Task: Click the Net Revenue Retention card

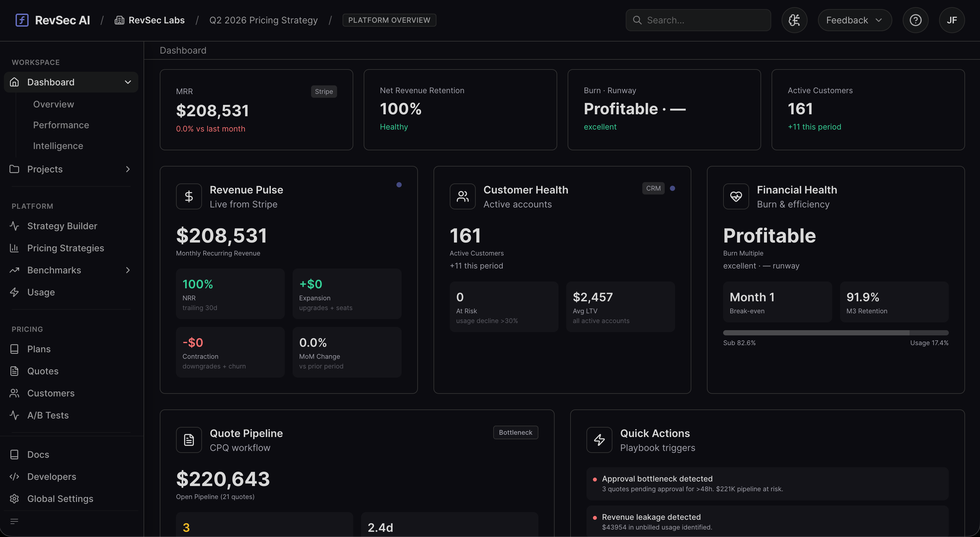Action: point(460,109)
